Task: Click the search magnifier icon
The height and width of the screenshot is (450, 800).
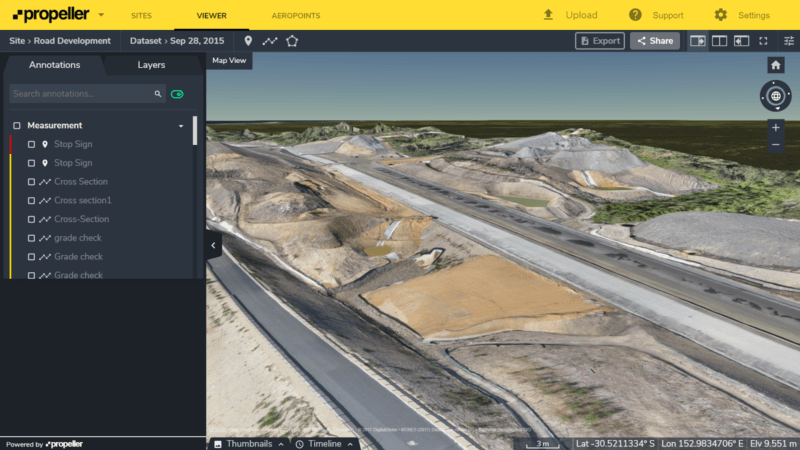Action: point(158,94)
